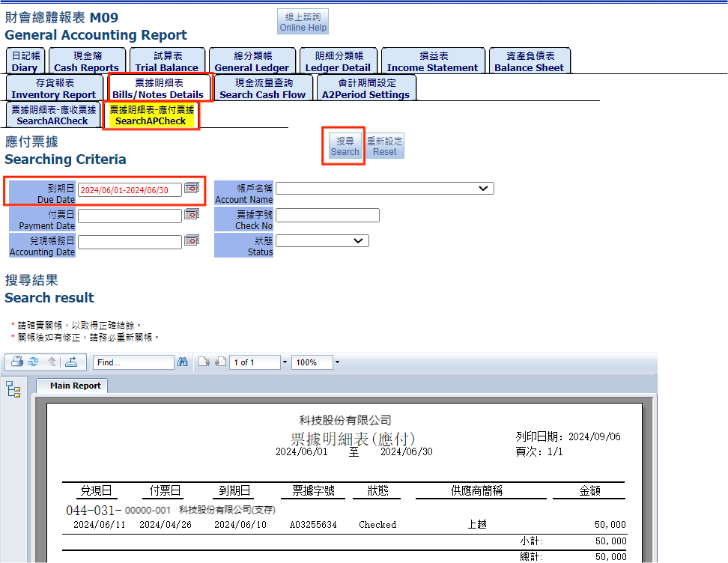
Task: Click due date 2024/06/10 in report
Action: coord(240,525)
